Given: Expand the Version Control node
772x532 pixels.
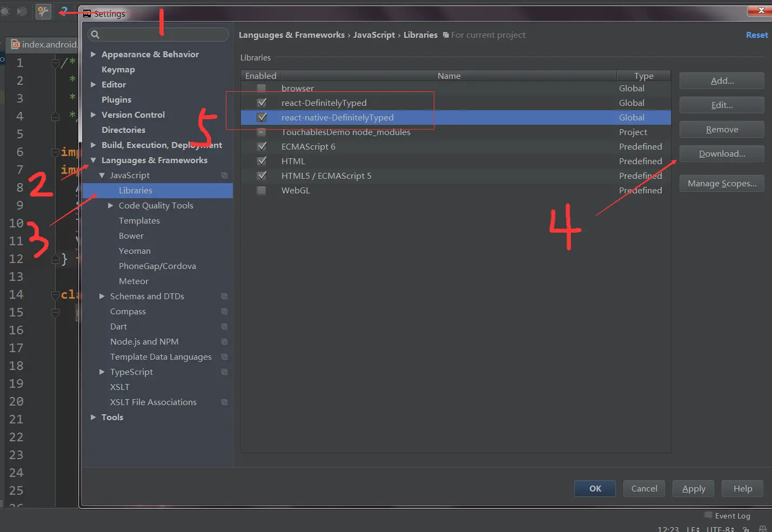Looking at the screenshot, I should pos(93,115).
